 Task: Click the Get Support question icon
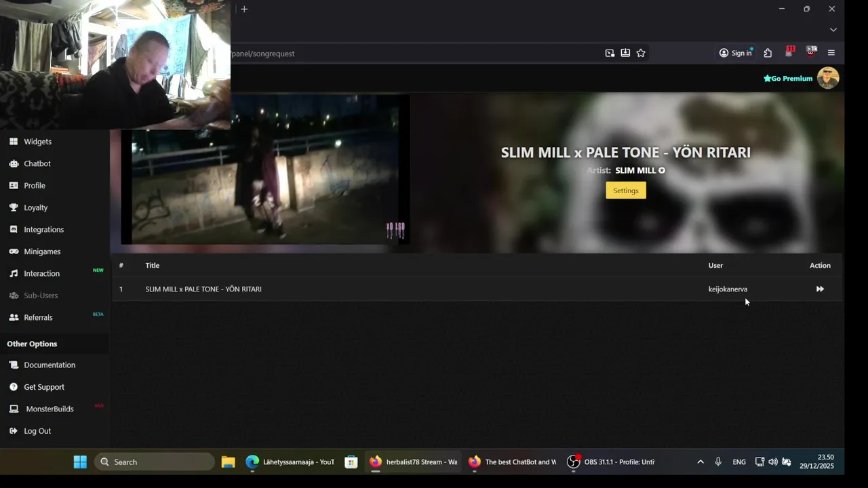click(x=14, y=387)
